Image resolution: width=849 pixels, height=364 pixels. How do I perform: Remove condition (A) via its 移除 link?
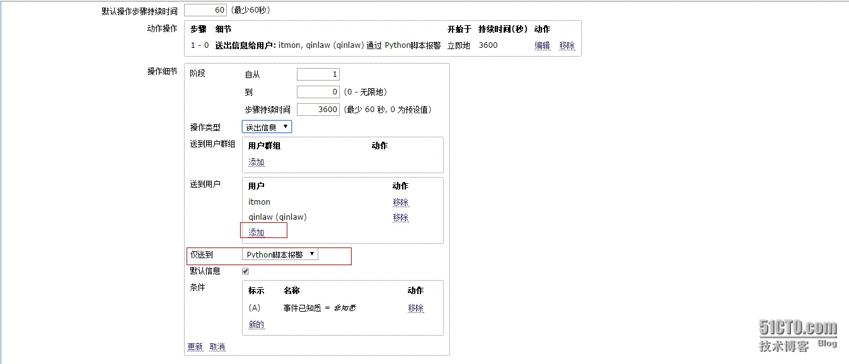416,308
